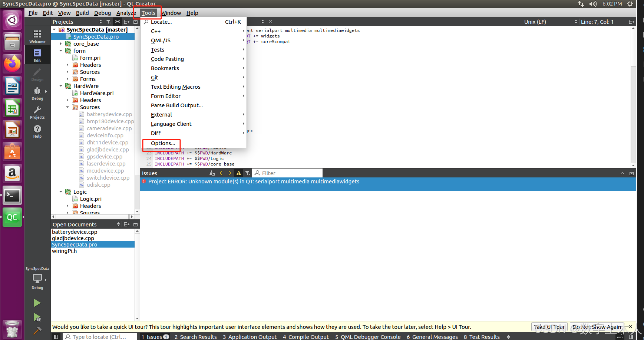Expand Forms folder
Screen dimensions: 644x340
68,79
